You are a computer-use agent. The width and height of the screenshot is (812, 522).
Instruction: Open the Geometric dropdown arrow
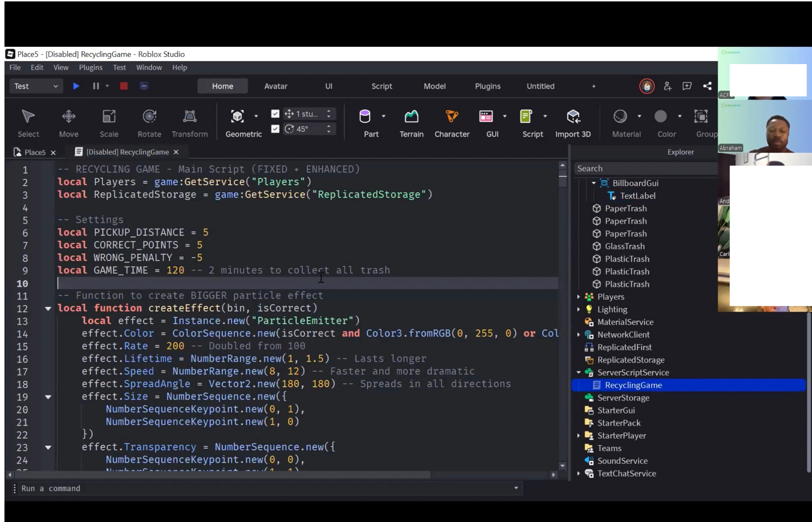256,116
